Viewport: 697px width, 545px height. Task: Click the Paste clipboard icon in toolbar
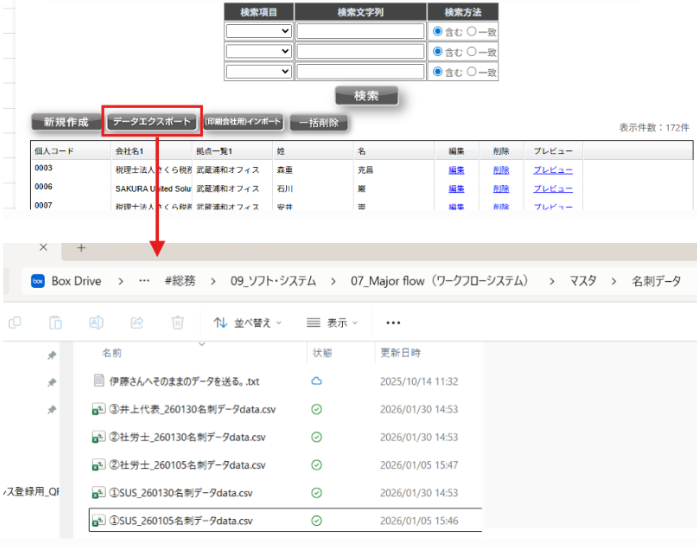pos(56,323)
